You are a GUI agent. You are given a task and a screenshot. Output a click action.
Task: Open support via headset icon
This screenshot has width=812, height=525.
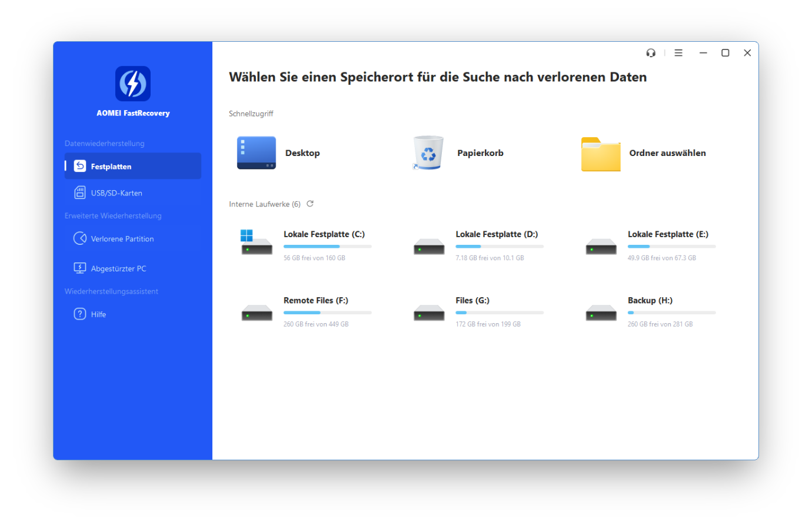tap(651, 53)
